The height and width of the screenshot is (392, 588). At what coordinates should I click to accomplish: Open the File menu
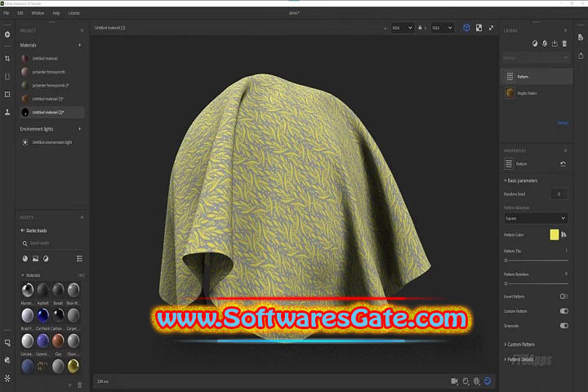pos(7,13)
